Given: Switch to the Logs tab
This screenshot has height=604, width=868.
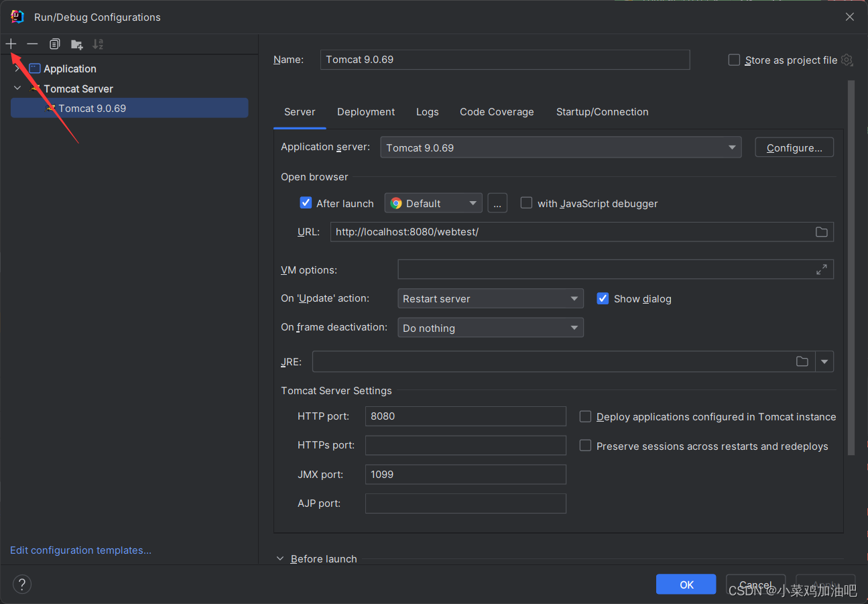Looking at the screenshot, I should [x=427, y=112].
